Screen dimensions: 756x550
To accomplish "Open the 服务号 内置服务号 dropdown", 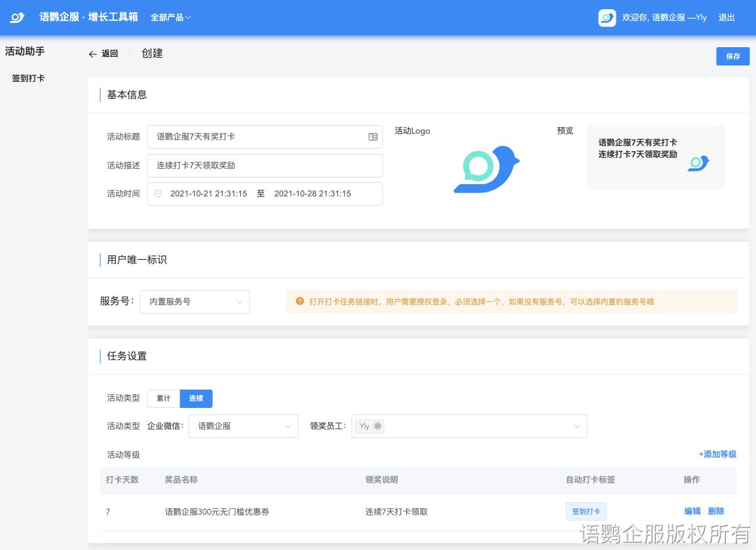I will (x=195, y=302).
